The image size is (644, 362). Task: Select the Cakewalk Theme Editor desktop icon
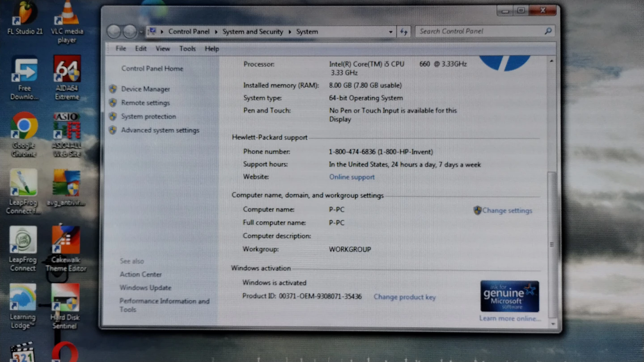[66, 249]
